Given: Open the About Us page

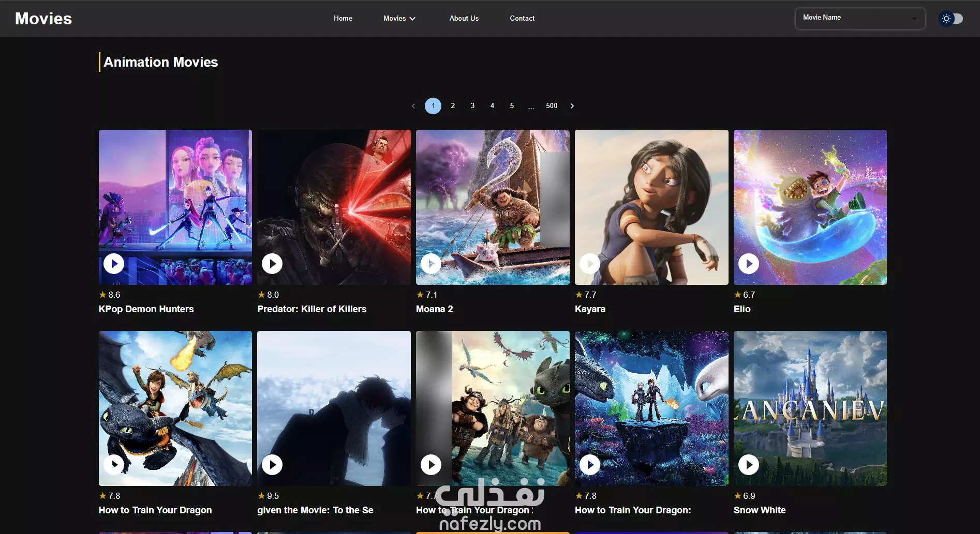Looking at the screenshot, I should point(464,18).
